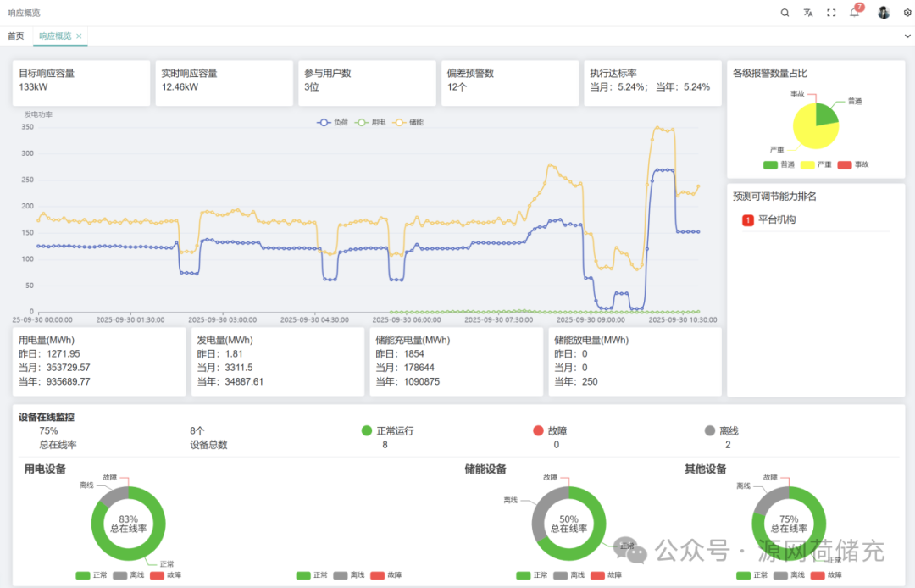915x588 pixels.
Task: Toggle the 储能 series in chart legend
Action: point(408,123)
